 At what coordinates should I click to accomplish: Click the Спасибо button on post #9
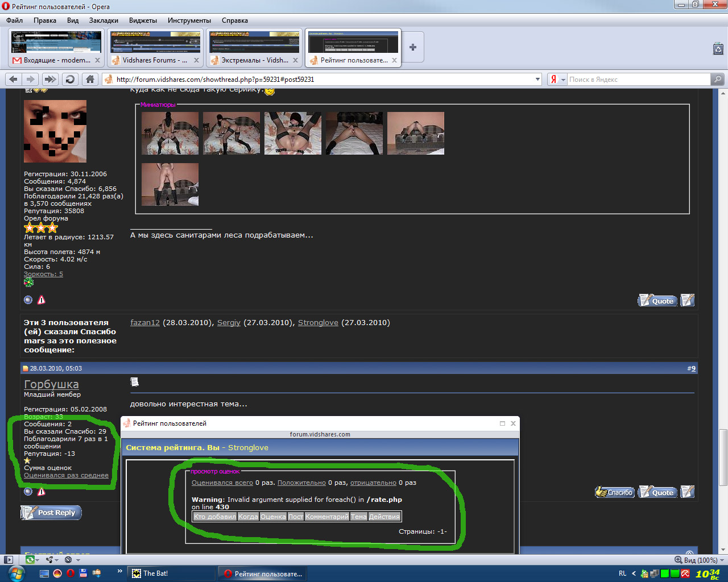pos(615,492)
